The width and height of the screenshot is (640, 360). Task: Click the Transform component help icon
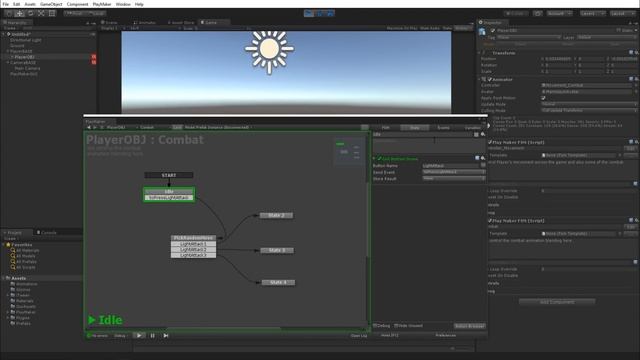tap(631, 53)
